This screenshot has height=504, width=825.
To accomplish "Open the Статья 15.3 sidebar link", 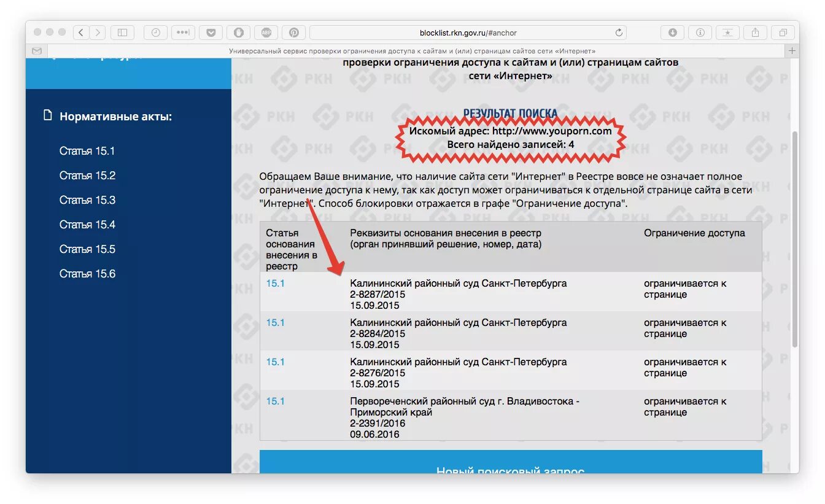I will [x=87, y=200].
